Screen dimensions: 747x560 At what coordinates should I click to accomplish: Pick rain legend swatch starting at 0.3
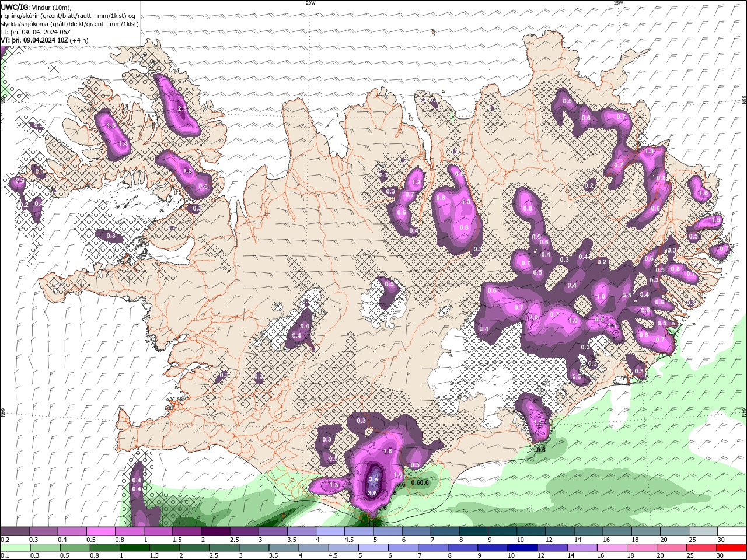[44, 548]
